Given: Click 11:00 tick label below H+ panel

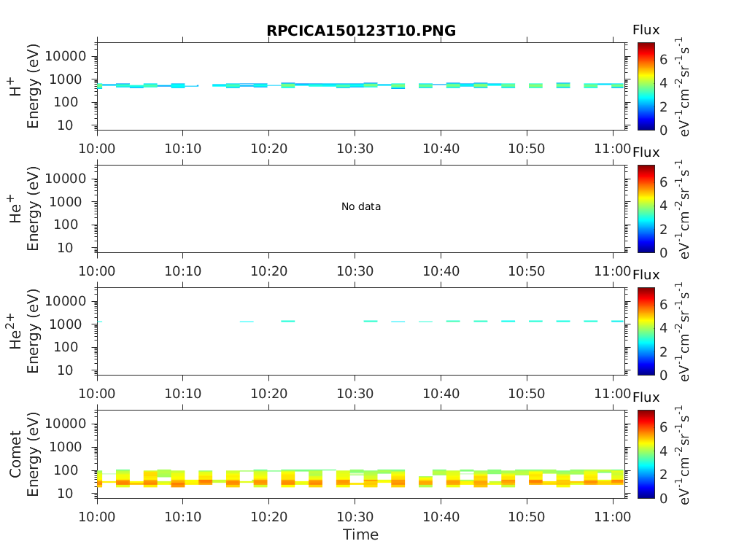Looking at the screenshot, I should pyautogui.click(x=613, y=149).
